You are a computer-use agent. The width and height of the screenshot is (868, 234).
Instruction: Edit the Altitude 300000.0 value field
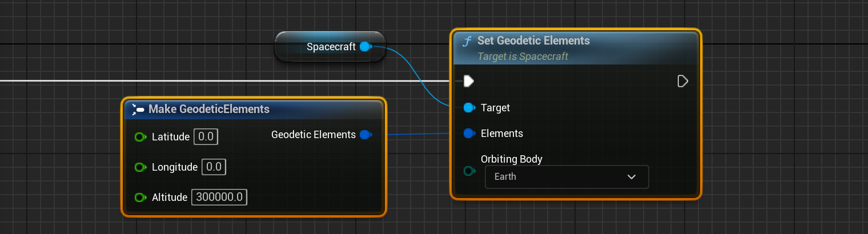(x=219, y=197)
